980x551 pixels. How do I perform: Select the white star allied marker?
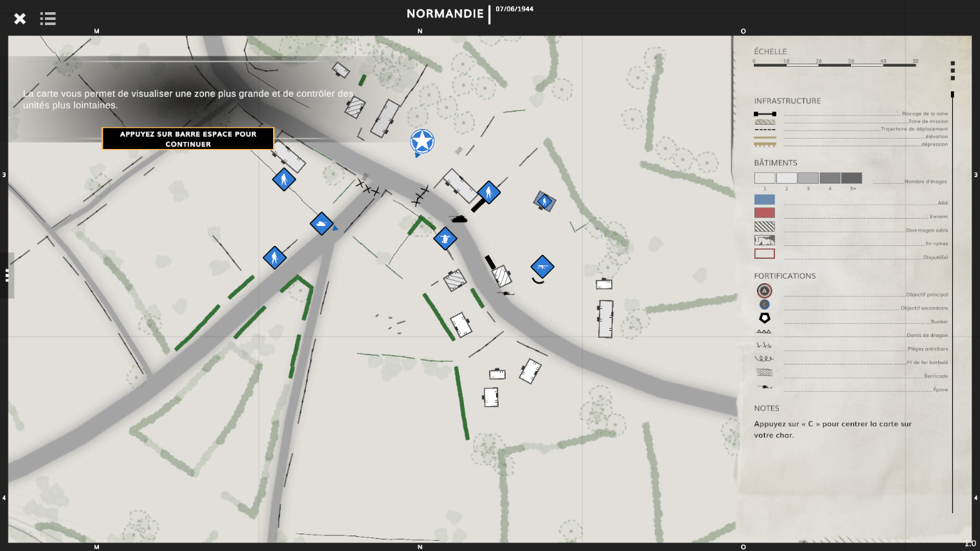[x=422, y=141]
